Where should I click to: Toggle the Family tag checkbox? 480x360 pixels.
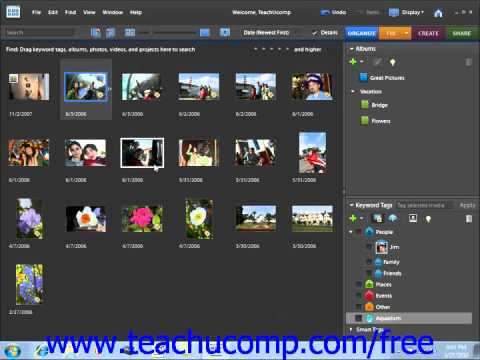(x=369, y=262)
